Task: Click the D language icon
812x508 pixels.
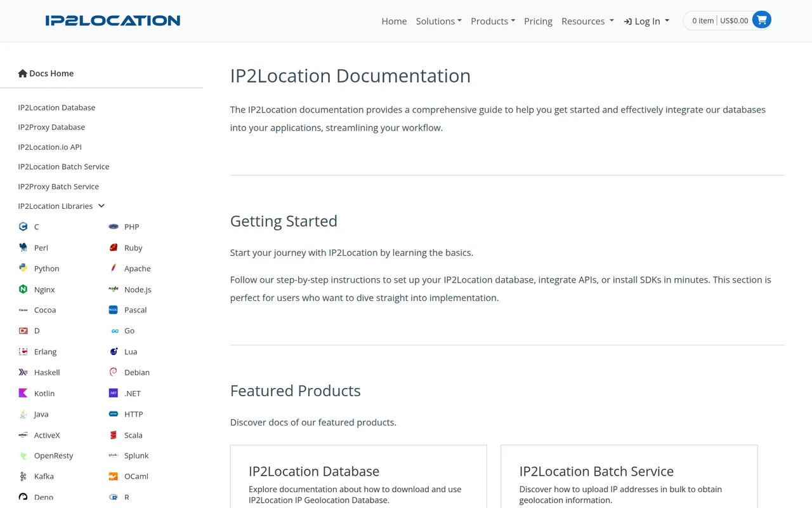Action: 23,331
